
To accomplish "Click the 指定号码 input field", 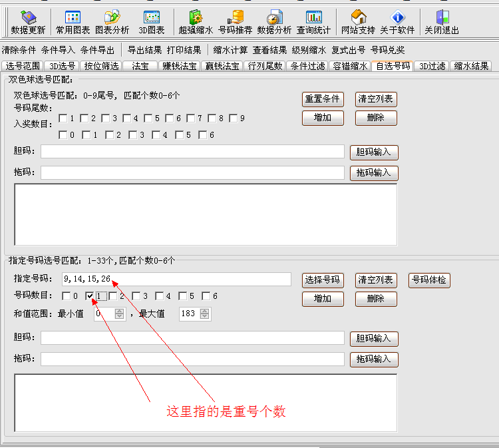I will pos(176,279).
